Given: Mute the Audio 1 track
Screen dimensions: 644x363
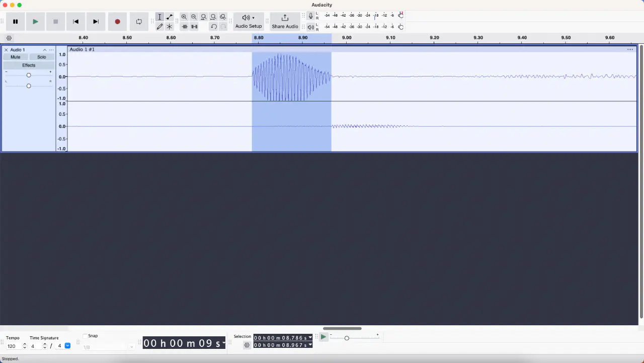Looking at the screenshot, I should pyautogui.click(x=16, y=57).
